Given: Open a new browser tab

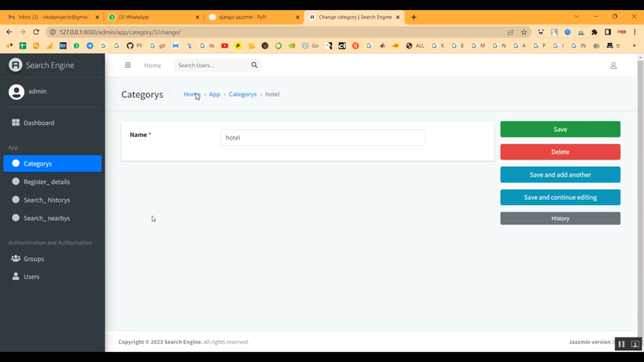Looking at the screenshot, I should click(413, 17).
